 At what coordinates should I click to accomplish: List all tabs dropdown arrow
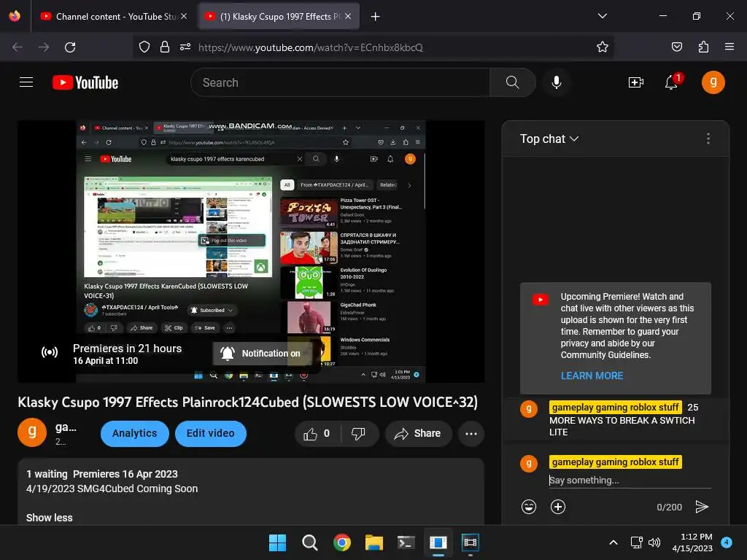602,16
